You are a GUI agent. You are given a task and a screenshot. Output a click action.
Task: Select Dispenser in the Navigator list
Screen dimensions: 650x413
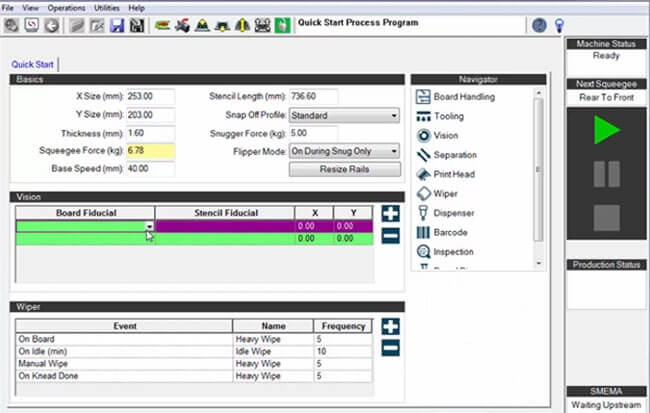coord(453,213)
